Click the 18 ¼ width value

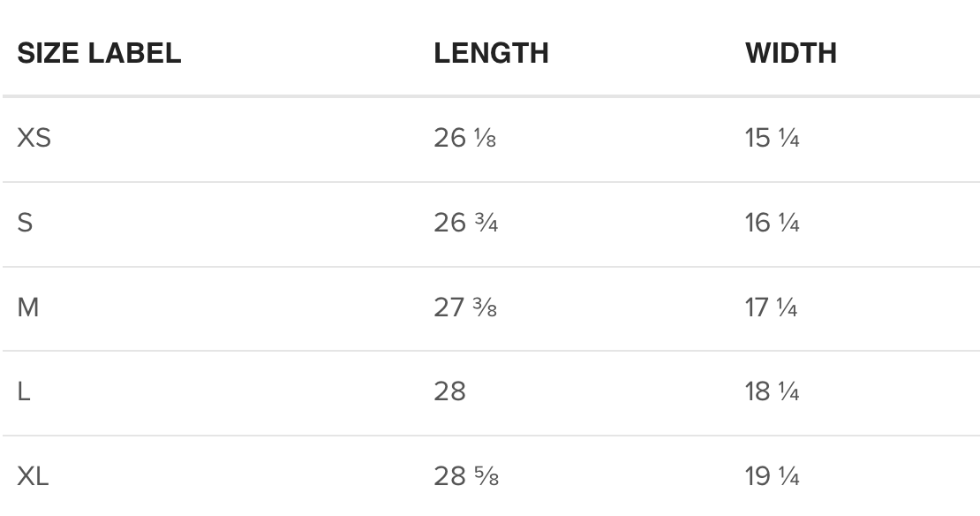[x=772, y=391]
